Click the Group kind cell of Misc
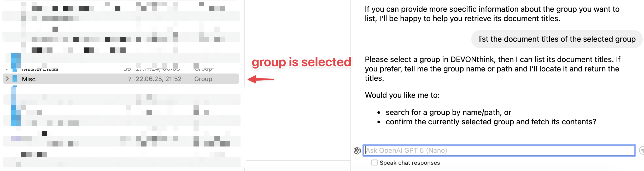The width and height of the screenshot is (644, 171). click(203, 79)
